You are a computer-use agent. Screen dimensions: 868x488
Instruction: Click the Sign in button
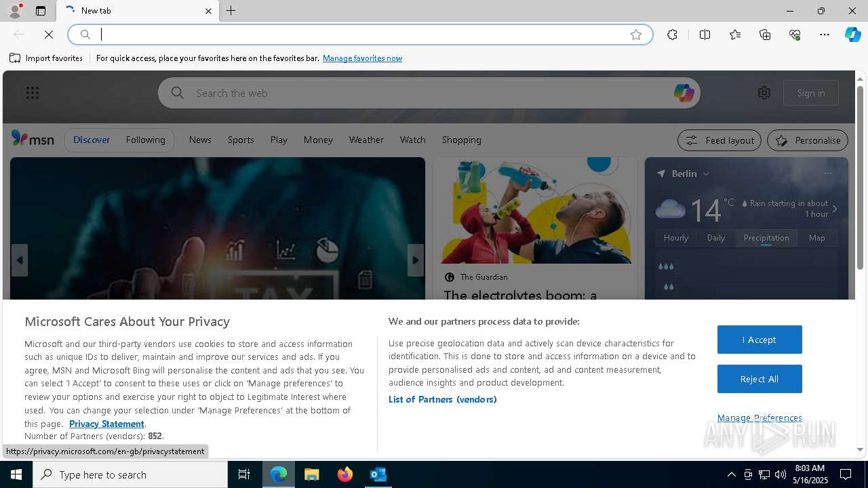tap(811, 93)
